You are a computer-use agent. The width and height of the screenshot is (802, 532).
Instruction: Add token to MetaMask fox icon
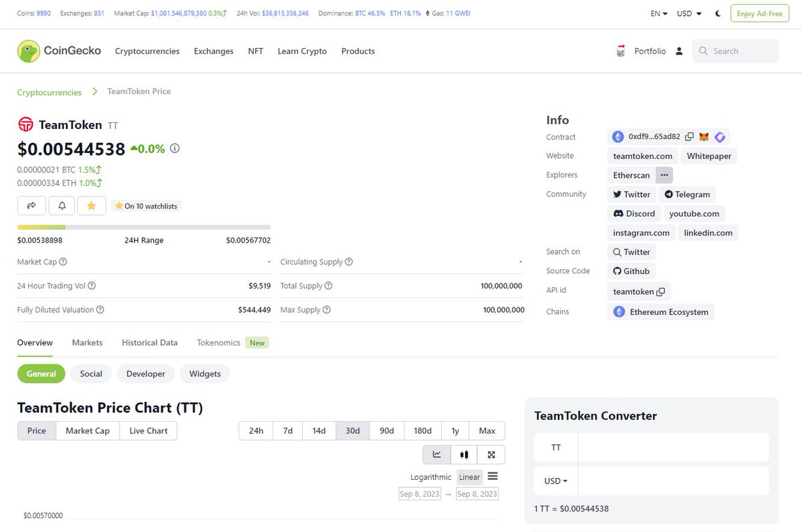tap(704, 137)
